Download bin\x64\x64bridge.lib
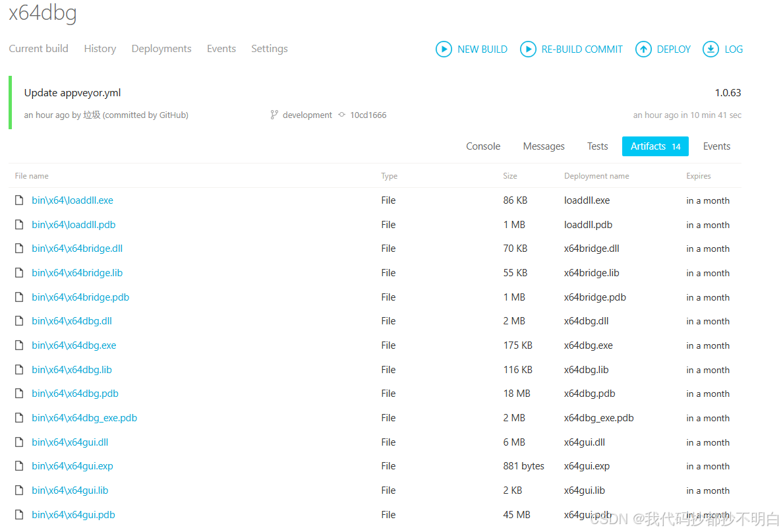Image resolution: width=783 pixels, height=532 pixels. [77, 273]
